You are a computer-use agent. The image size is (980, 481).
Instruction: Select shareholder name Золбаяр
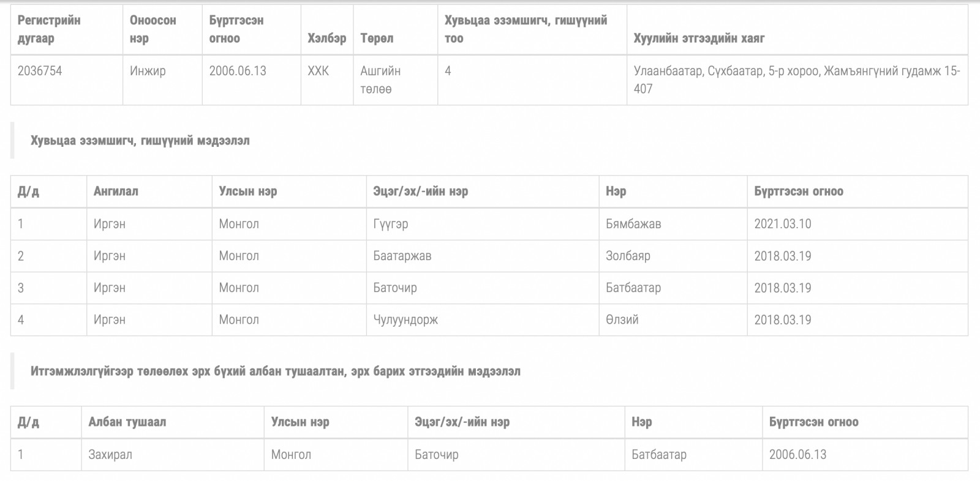coord(628,256)
